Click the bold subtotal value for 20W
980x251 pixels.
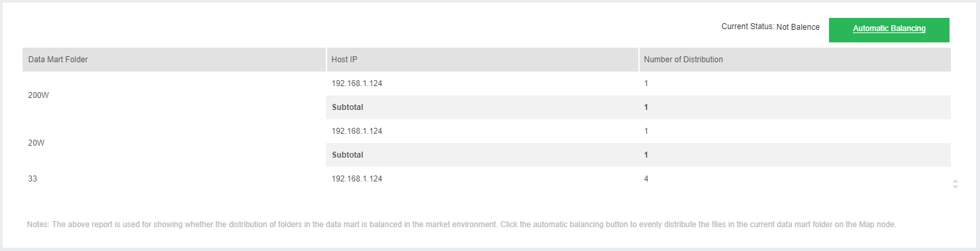click(x=646, y=155)
